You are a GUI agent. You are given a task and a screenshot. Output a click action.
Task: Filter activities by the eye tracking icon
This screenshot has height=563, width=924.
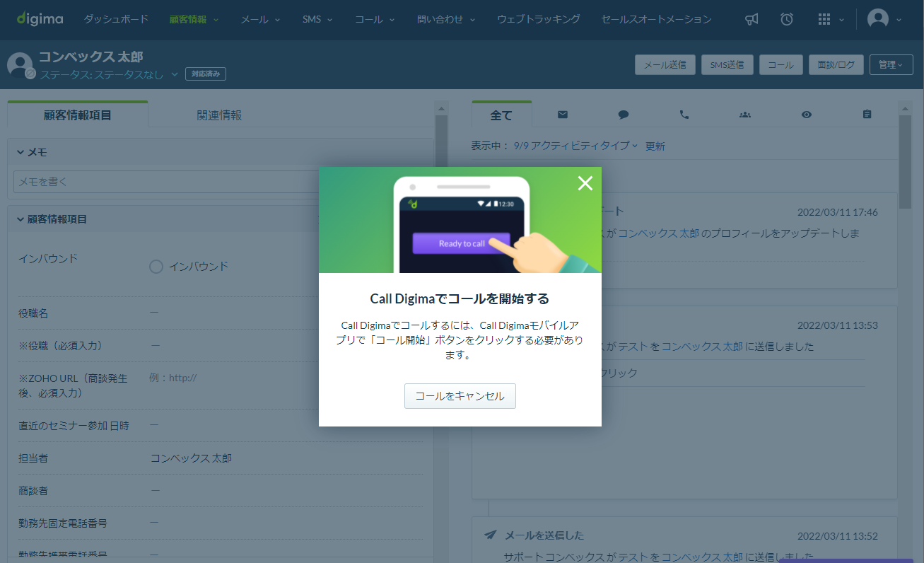click(x=807, y=115)
